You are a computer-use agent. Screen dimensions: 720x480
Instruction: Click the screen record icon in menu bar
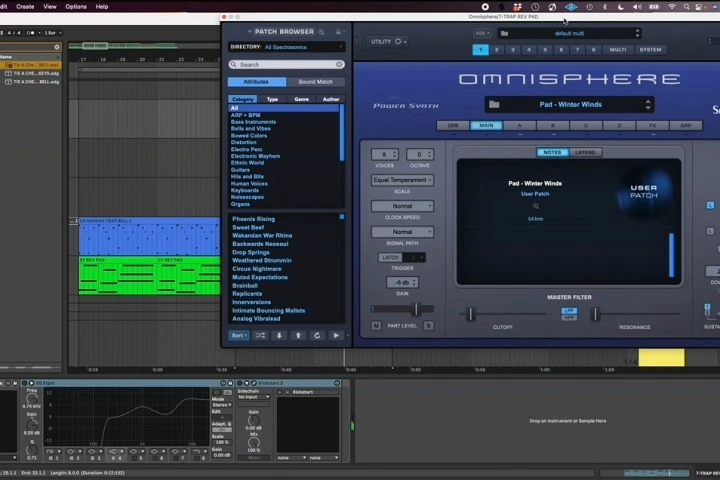(x=485, y=7)
